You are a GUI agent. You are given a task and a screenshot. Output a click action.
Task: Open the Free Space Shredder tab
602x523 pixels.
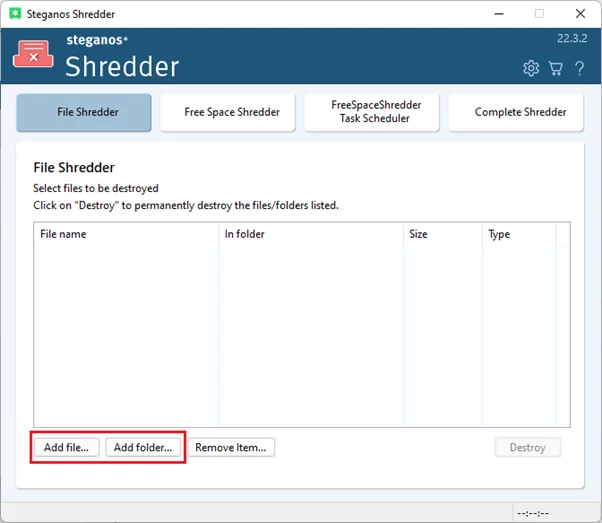tap(228, 112)
